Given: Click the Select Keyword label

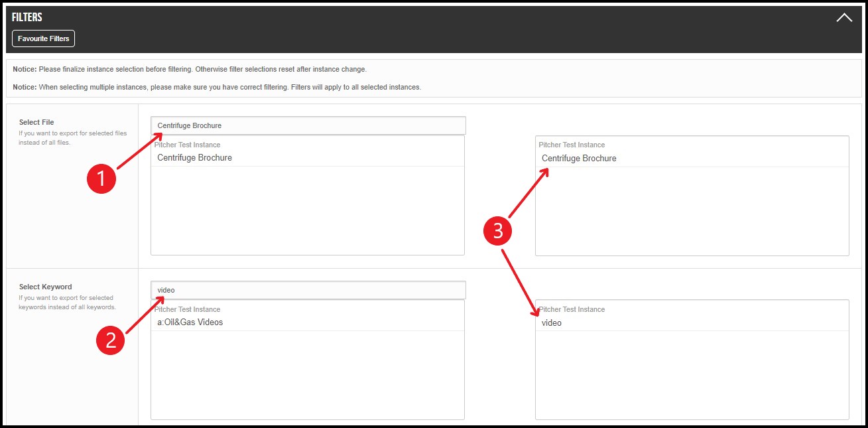Looking at the screenshot, I should [x=45, y=287].
